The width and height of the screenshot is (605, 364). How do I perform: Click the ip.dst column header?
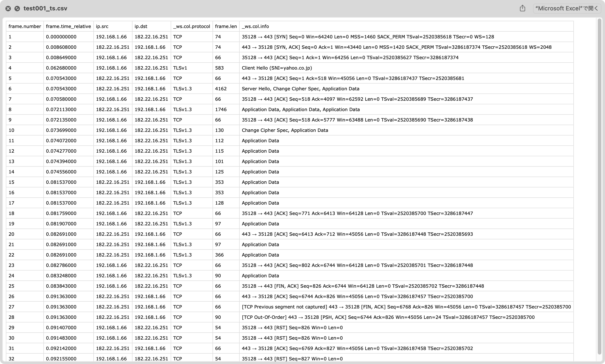[141, 26]
